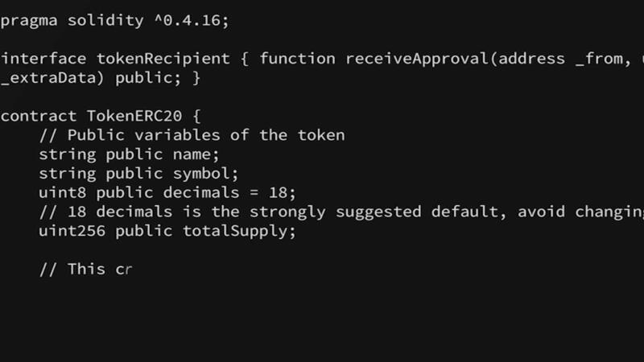Click the contract keyword

pos(39,116)
